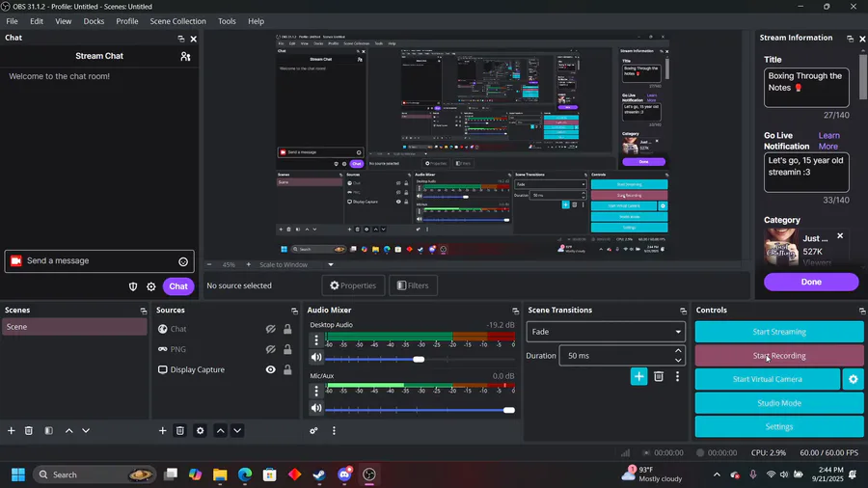Toggle lock on PNG source

[287, 349]
